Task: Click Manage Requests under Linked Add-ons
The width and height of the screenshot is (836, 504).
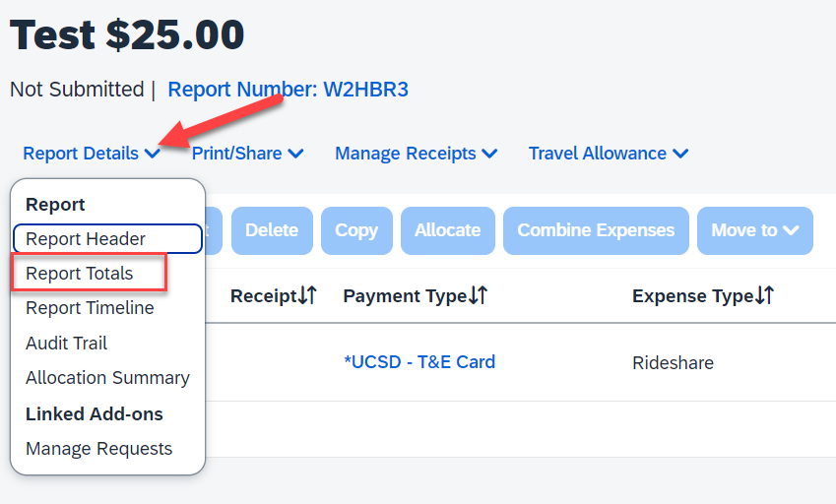Action: pos(98,449)
